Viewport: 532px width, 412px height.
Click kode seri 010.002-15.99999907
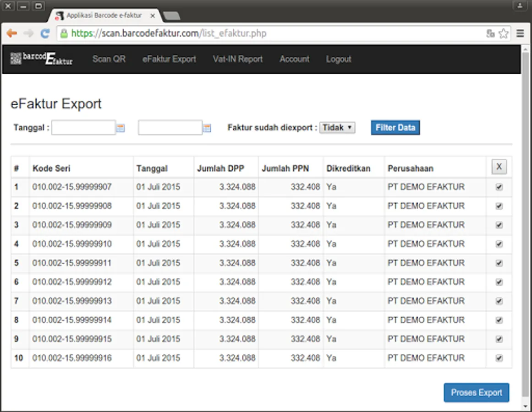[72, 187]
